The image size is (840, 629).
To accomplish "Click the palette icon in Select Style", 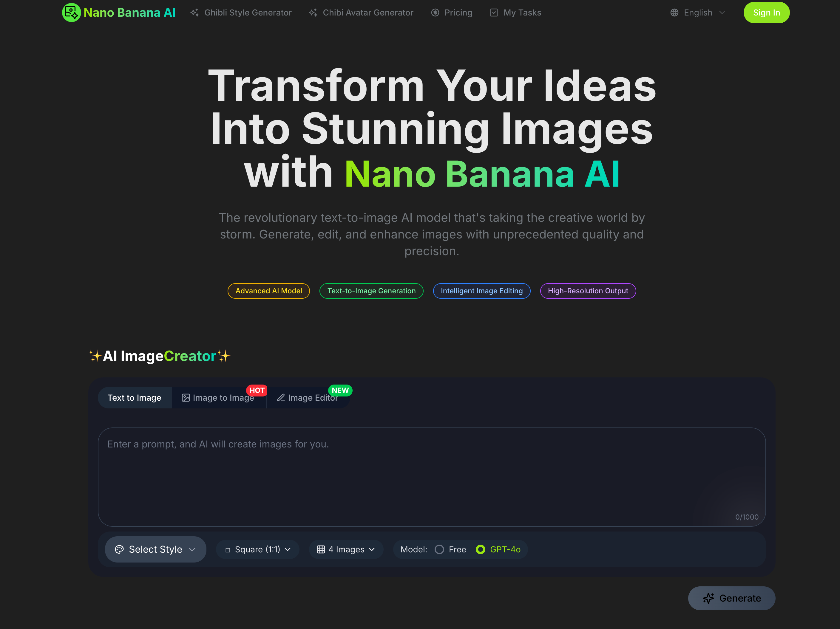I will click(119, 549).
